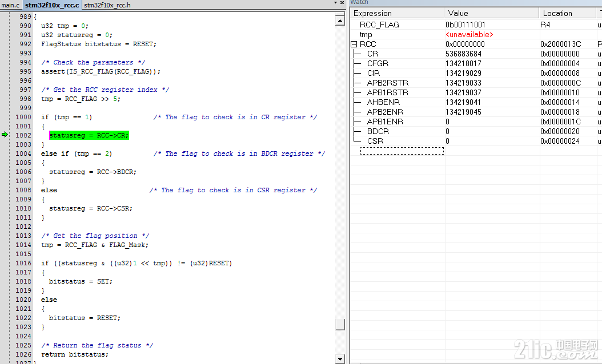The image size is (602, 364).
Task: Select the BDCR member row
Action: (x=378, y=131)
